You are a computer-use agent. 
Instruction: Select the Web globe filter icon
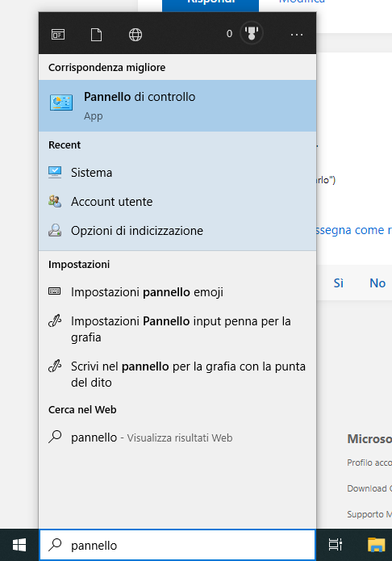pyautogui.click(x=136, y=35)
